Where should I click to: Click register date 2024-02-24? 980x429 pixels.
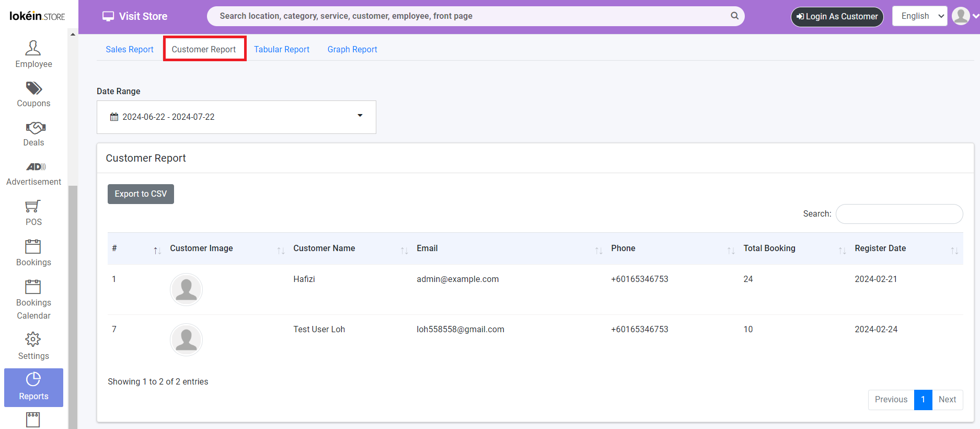[876, 330]
